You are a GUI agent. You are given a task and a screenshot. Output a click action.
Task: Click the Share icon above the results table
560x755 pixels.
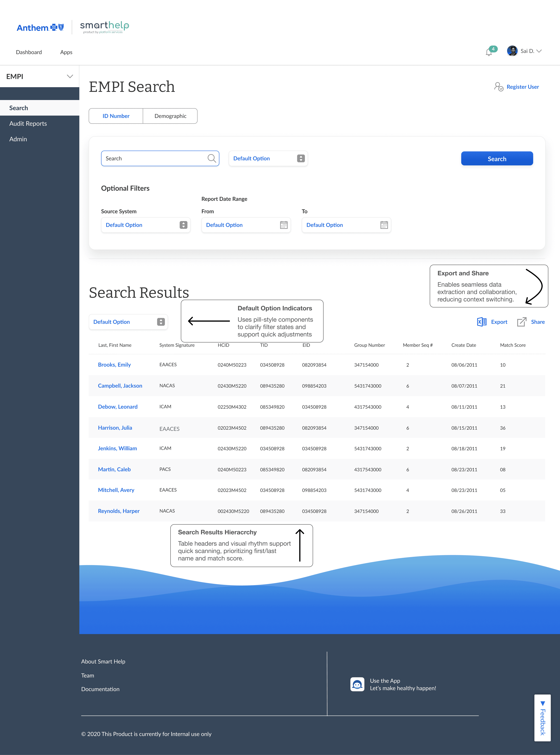coord(522,321)
